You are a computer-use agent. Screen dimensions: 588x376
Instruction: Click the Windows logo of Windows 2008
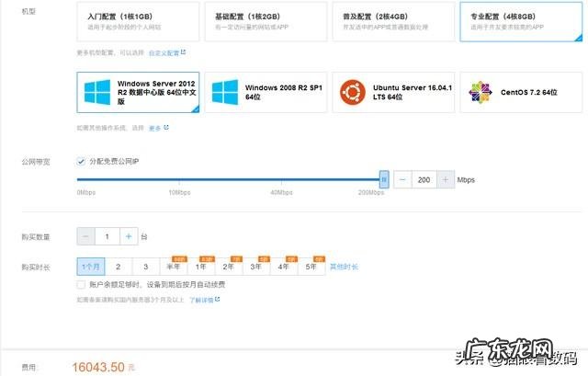[225, 92]
